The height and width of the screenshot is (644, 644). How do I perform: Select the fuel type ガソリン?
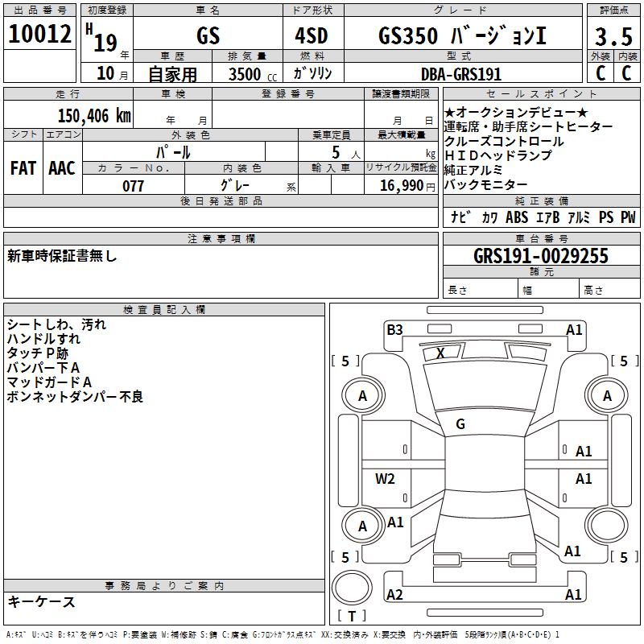click(312, 73)
